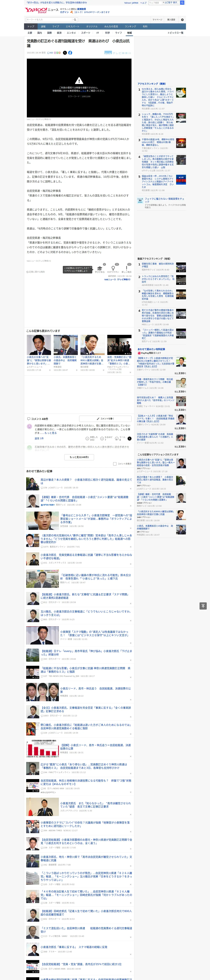The width and height of the screenshot is (210, 980).
Task: Open the ランキング tab
Action: (130, 26)
